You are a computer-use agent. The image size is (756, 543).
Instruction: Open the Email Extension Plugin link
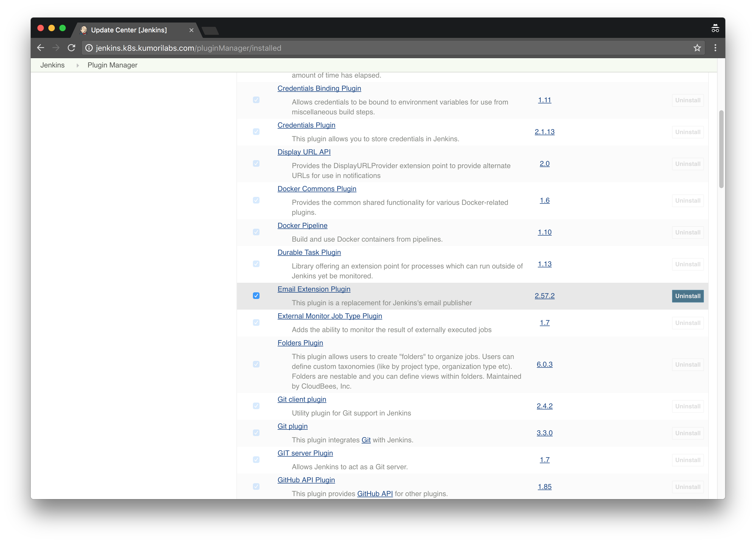pyautogui.click(x=314, y=289)
